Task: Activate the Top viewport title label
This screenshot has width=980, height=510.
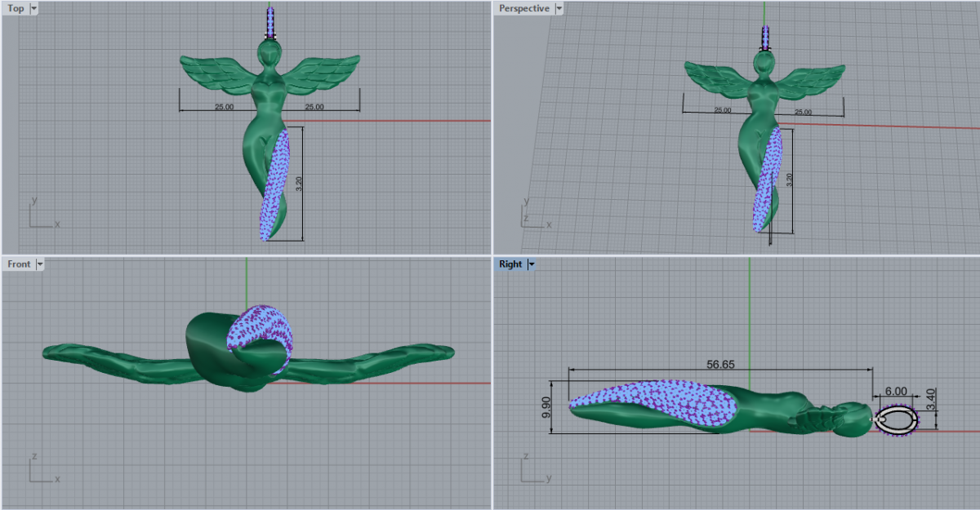Action: point(16,8)
